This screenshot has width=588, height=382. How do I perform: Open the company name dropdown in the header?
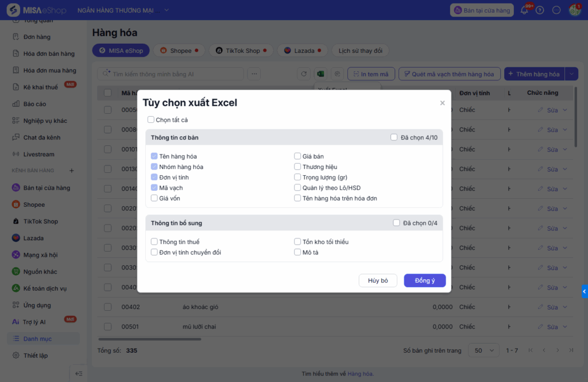tap(167, 10)
